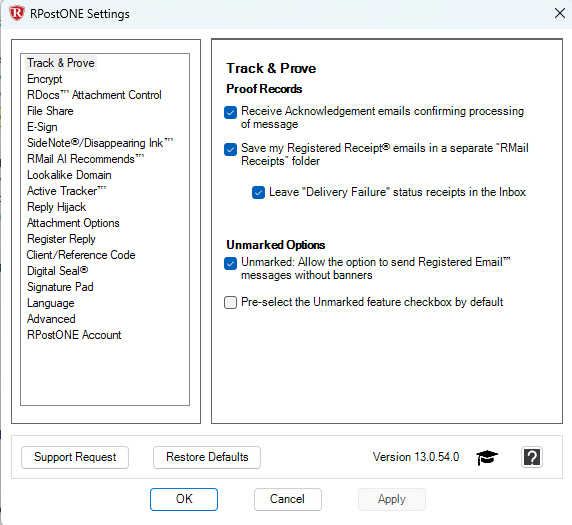Select Encrypt in the settings list
Screen dimensions: 572x525
[x=45, y=79]
